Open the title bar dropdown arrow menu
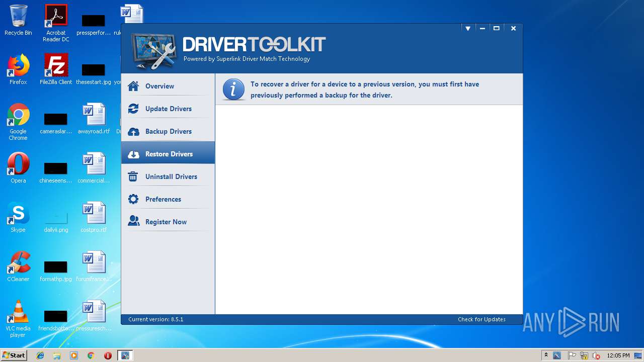Screen dimensions: 644x362 coord(468,29)
